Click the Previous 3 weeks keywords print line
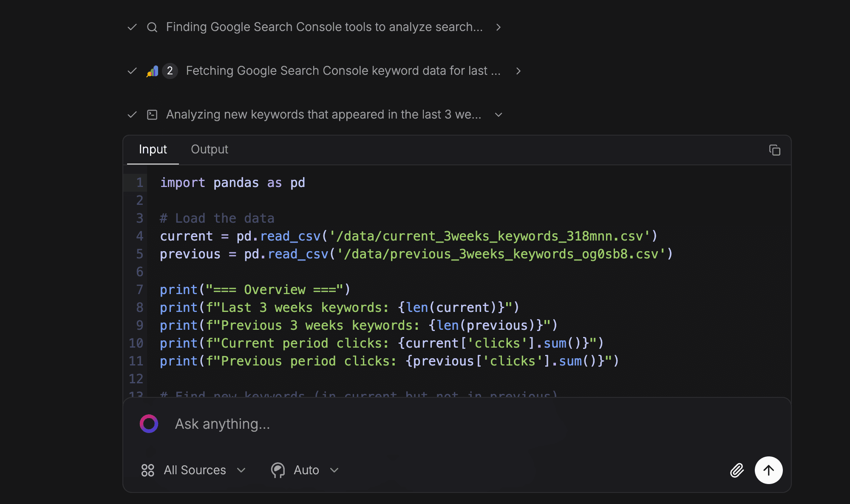Image resolution: width=850 pixels, height=504 pixels. tap(359, 326)
